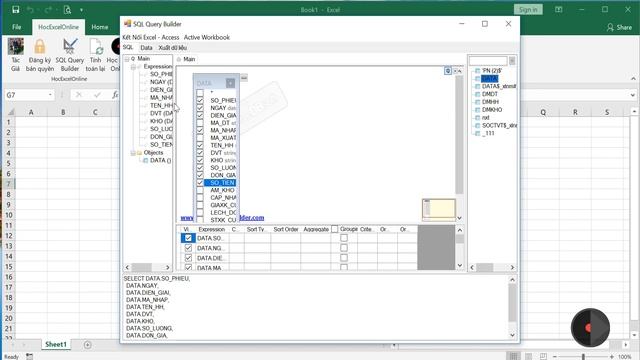Click the Sort Order column header
The image size is (640, 360).
[286, 229]
